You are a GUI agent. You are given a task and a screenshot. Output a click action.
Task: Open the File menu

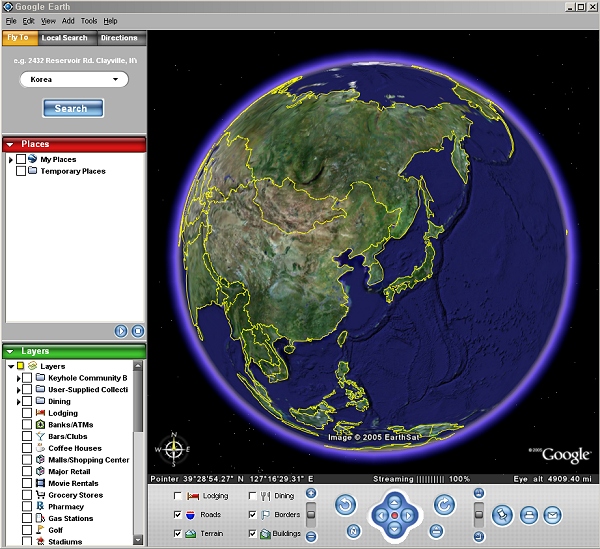pos(11,21)
